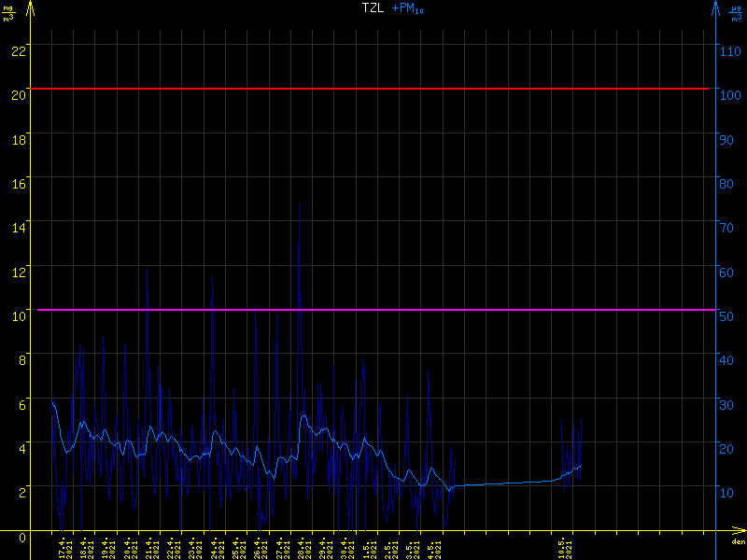The image size is (747, 560).
Task: Click the 'den' x-axis label
Action: point(737,544)
